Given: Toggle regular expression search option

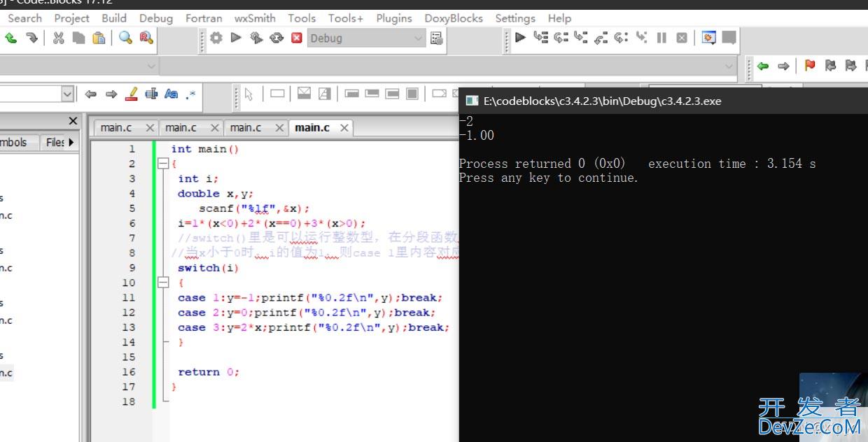Looking at the screenshot, I should pos(191,94).
